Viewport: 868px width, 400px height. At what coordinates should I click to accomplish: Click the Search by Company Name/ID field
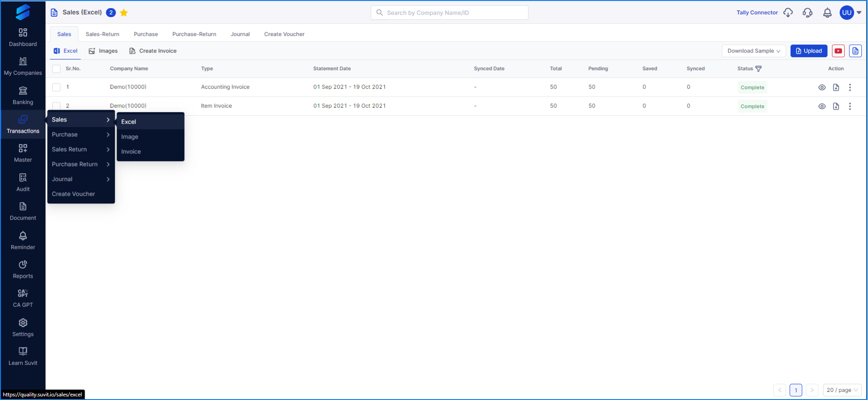click(450, 13)
